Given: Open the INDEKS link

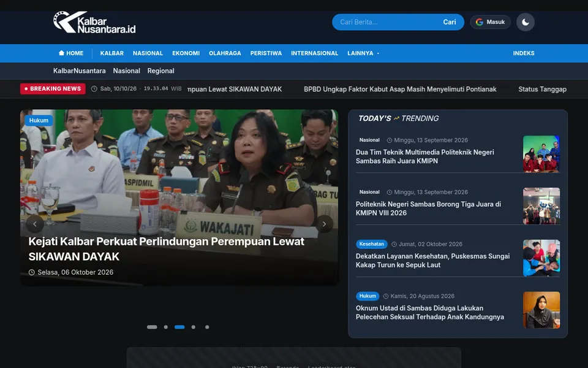Looking at the screenshot, I should click(x=524, y=53).
